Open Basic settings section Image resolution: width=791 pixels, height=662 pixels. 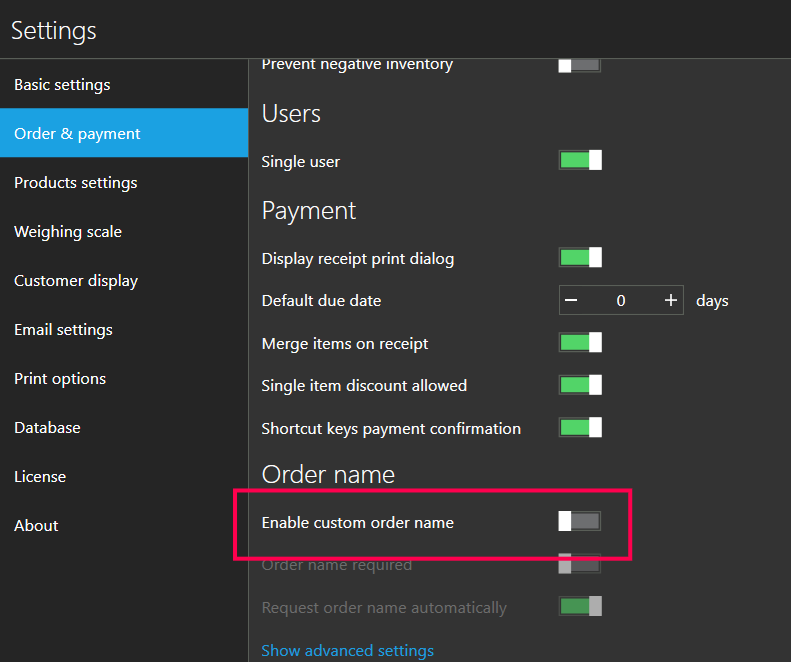62,85
